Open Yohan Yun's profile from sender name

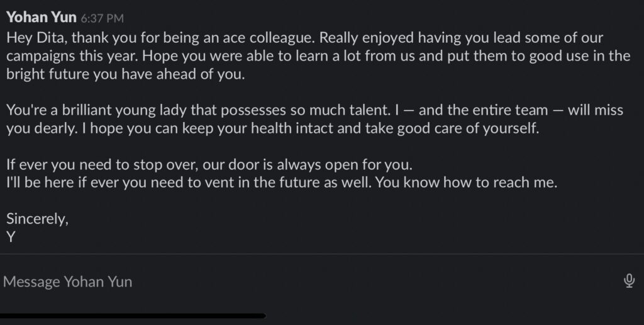coord(41,18)
